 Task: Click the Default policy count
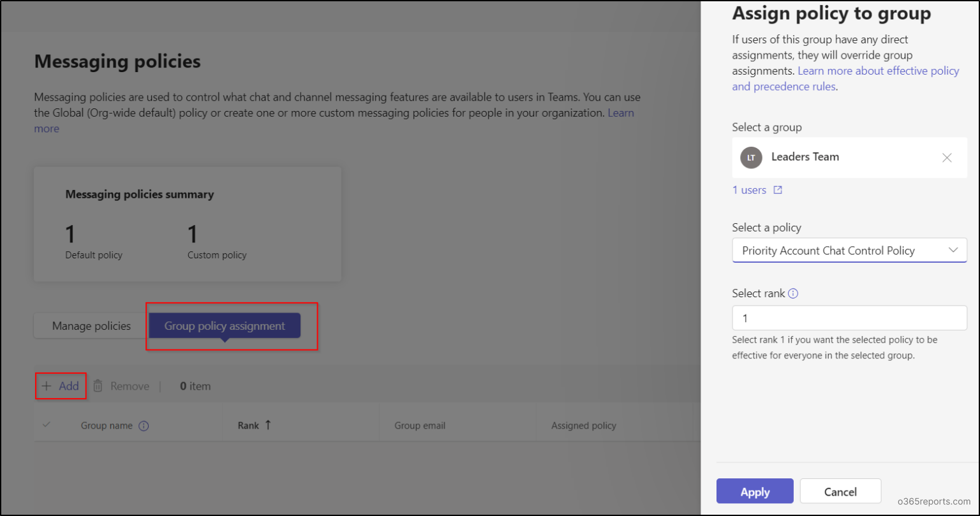70,234
